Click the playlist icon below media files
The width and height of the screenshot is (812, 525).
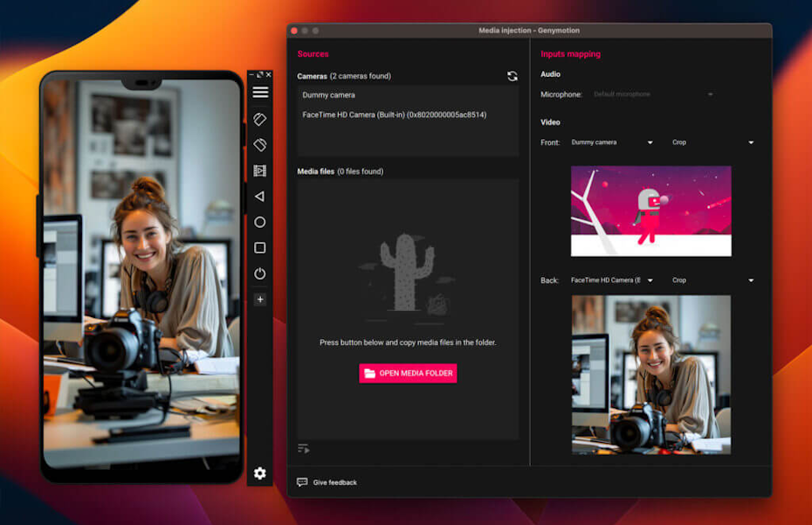(304, 448)
